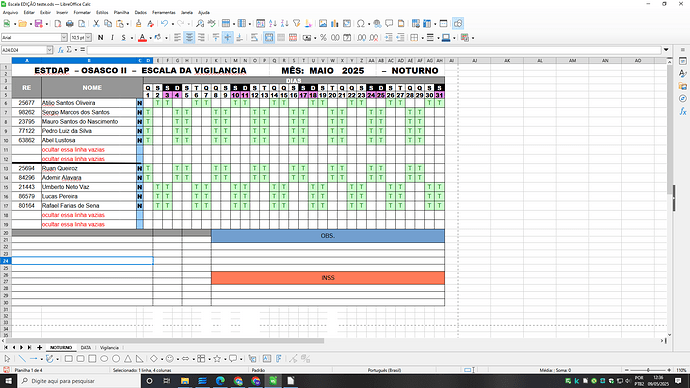The image size is (690, 388).
Task: Click the Print icon in toolbar
Action: coord(70,24)
